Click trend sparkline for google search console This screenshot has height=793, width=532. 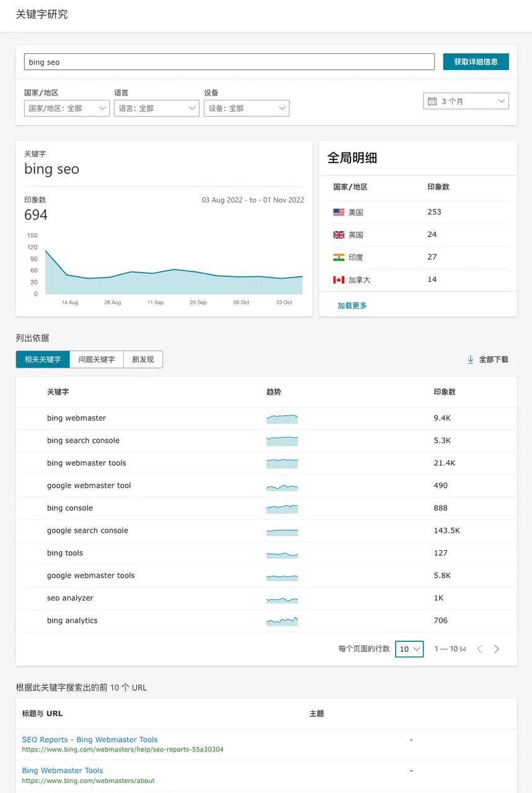[282, 532]
